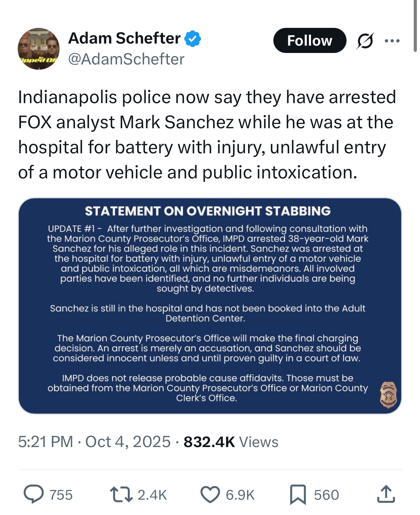
Task: Click the 2.4K reposts count
Action: click(152, 495)
